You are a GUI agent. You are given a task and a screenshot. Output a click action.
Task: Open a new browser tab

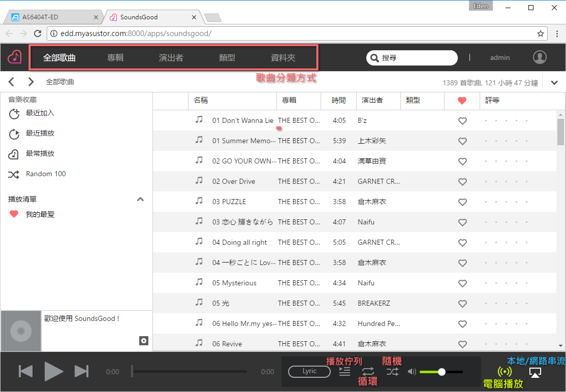(212, 17)
